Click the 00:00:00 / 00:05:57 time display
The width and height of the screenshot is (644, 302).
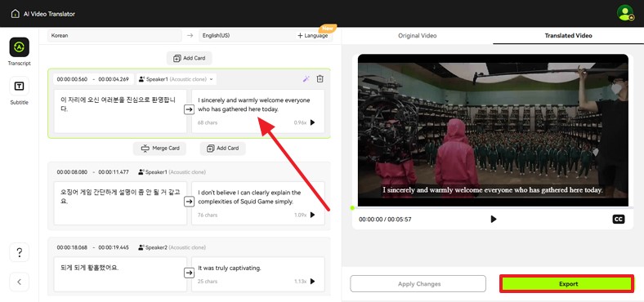385,220
